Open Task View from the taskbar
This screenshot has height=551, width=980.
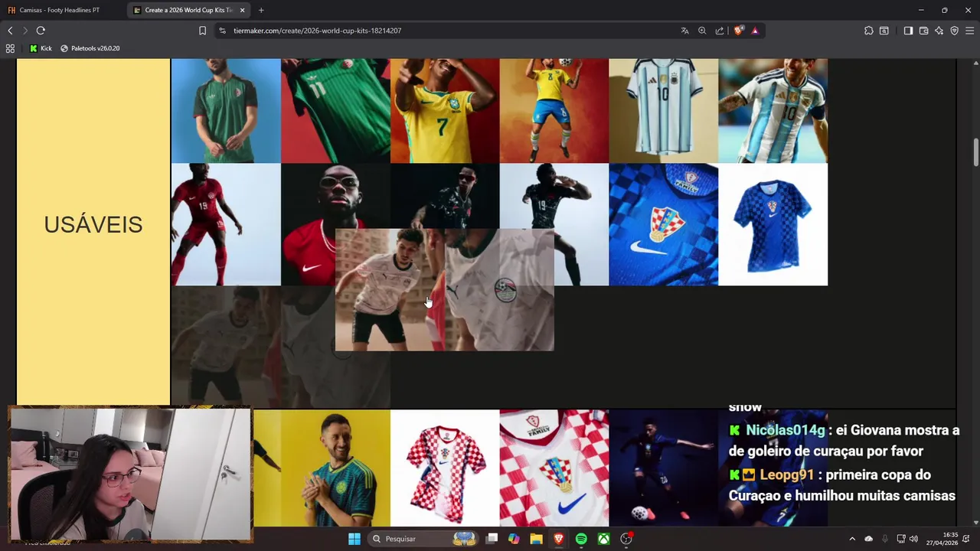click(492, 539)
